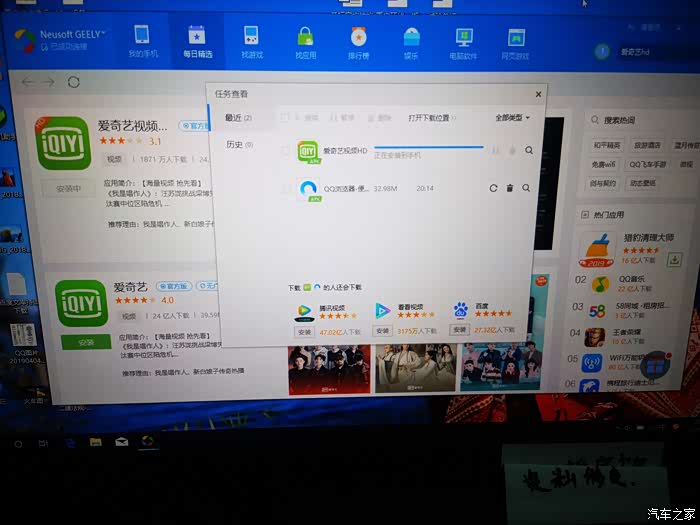Image resolution: width=700 pixels, height=525 pixels.
Task: Open the blue-toned group poster thumbnail
Action: [500, 367]
